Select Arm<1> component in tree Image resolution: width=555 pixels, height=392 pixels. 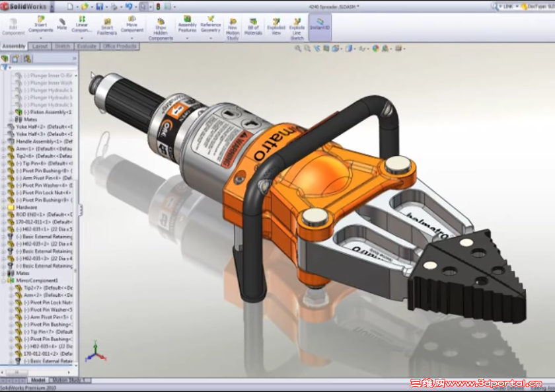pyautogui.click(x=40, y=149)
